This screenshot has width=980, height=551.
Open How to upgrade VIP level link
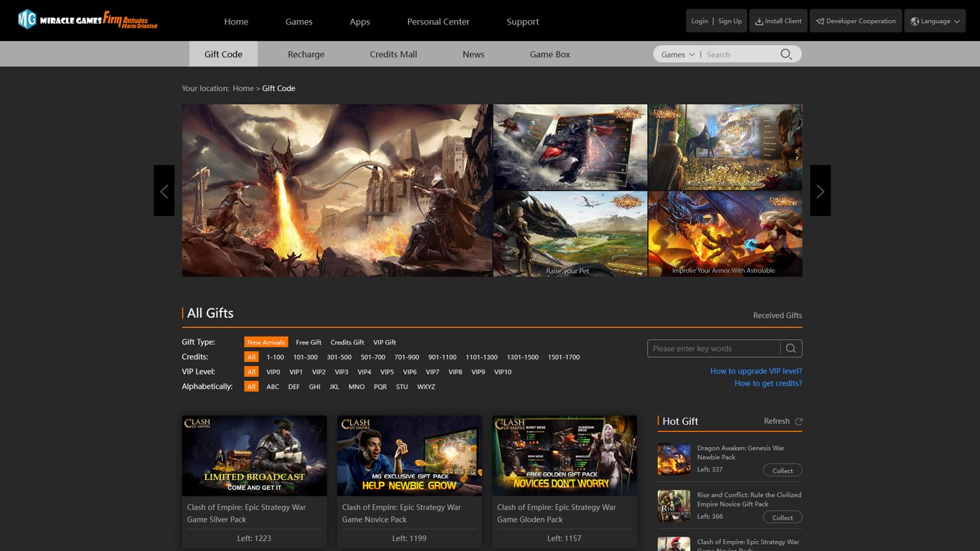pyautogui.click(x=756, y=371)
